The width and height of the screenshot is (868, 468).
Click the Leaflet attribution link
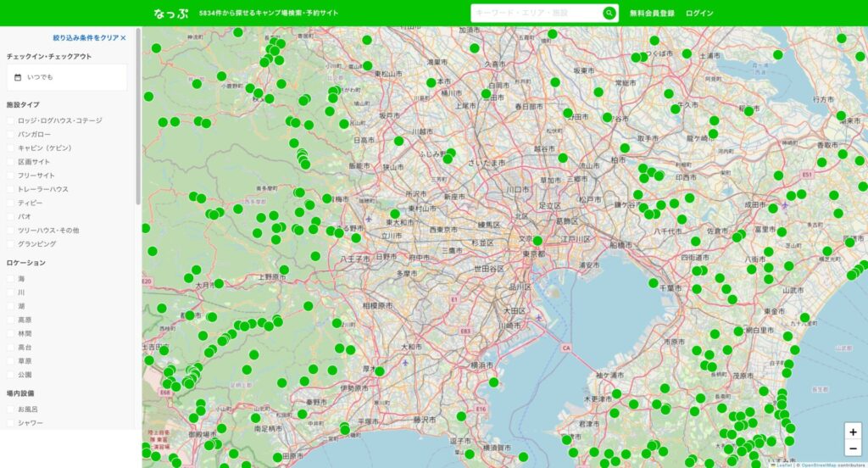[783, 465]
